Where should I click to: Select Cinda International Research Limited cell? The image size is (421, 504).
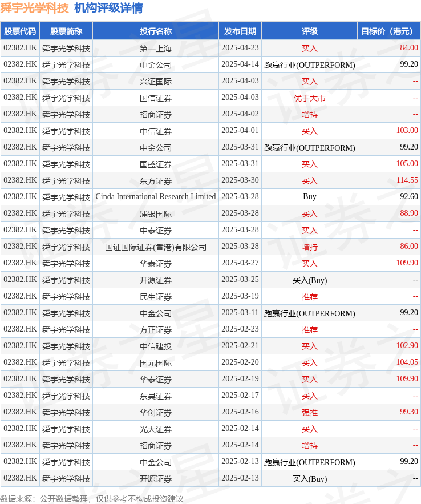pos(156,197)
